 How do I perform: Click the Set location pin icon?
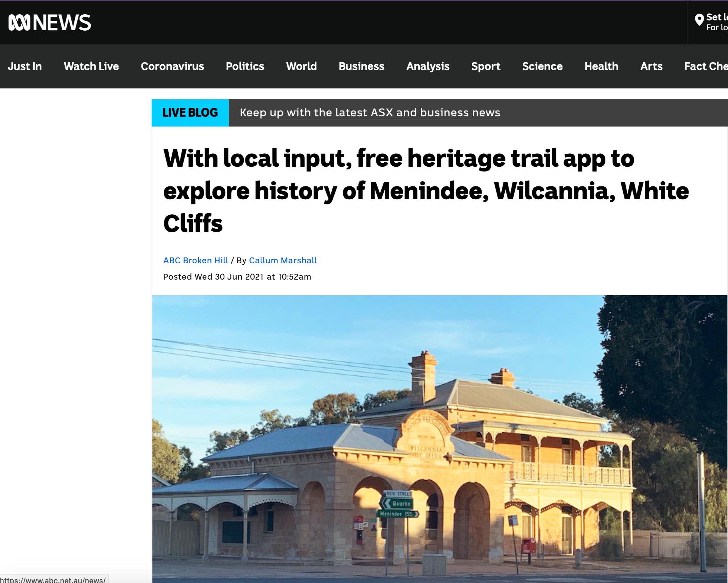coord(699,20)
